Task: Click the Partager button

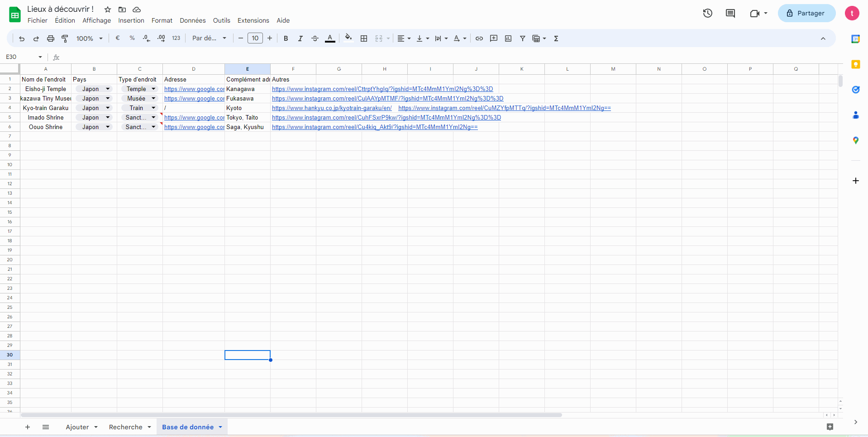Action: tap(806, 13)
